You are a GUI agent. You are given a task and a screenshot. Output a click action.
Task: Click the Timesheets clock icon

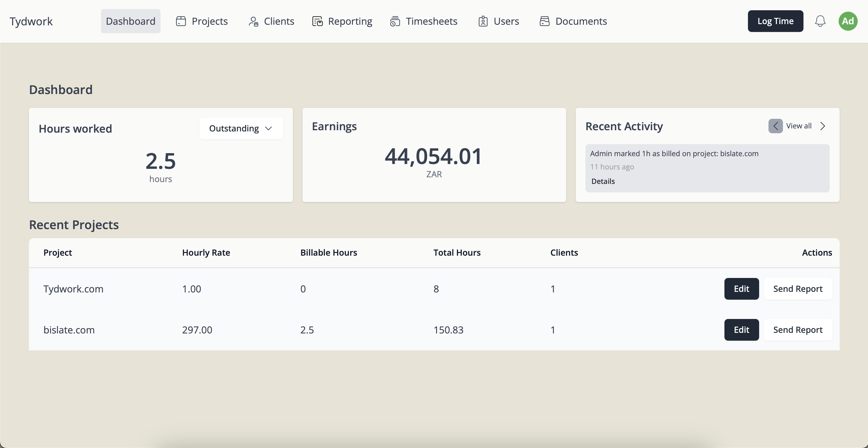pos(395,21)
